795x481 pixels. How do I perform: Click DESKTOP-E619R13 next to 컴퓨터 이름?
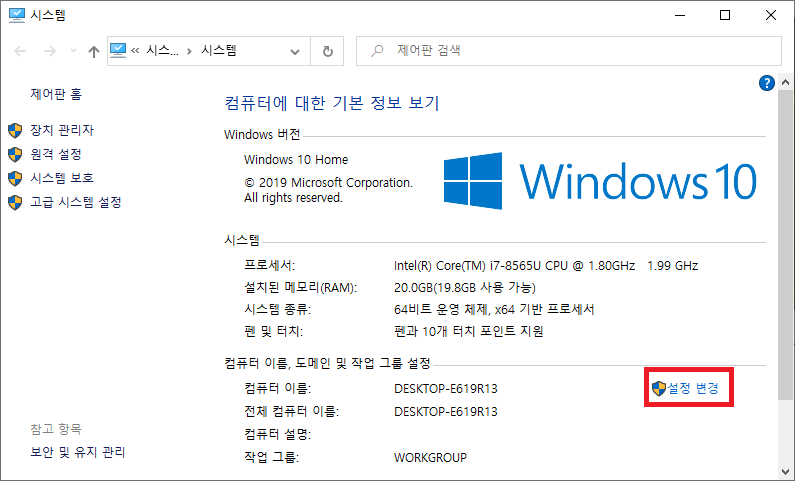446,389
